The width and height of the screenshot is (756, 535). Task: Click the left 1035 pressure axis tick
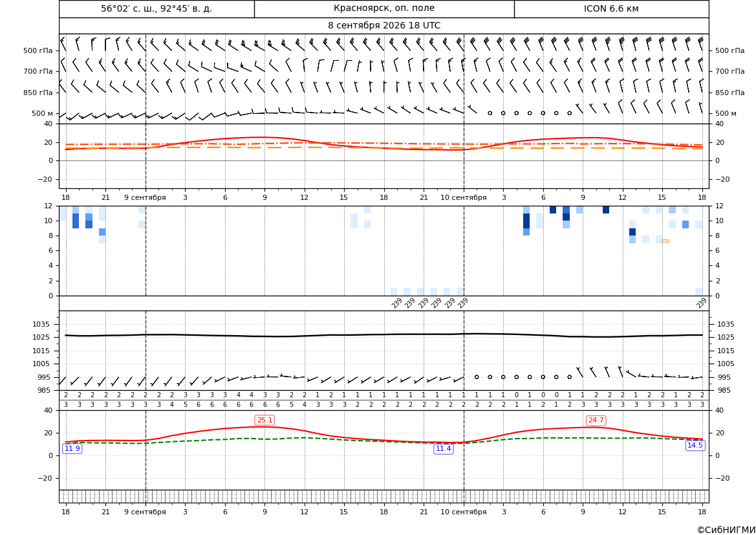click(46, 324)
